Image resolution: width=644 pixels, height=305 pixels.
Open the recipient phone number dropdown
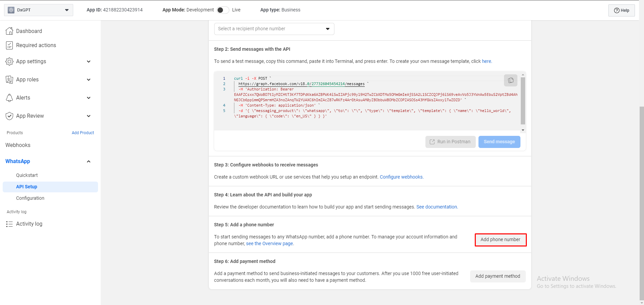click(x=274, y=29)
